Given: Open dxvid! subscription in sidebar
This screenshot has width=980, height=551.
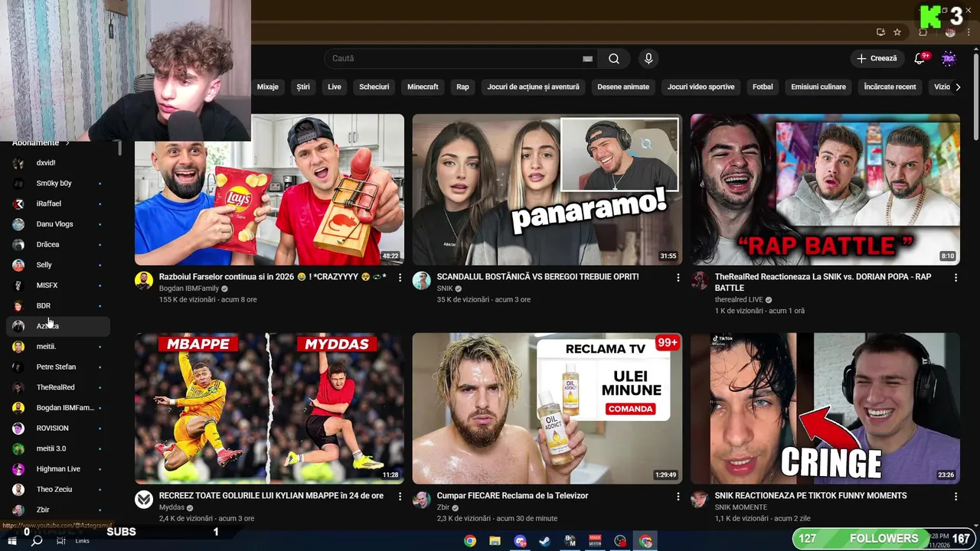Looking at the screenshot, I should (x=58, y=163).
